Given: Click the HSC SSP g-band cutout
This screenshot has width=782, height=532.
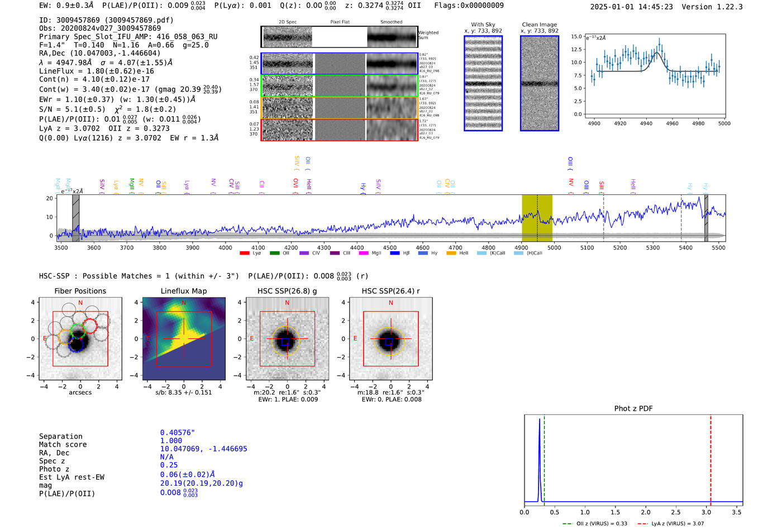Looking at the screenshot, I should [287, 339].
